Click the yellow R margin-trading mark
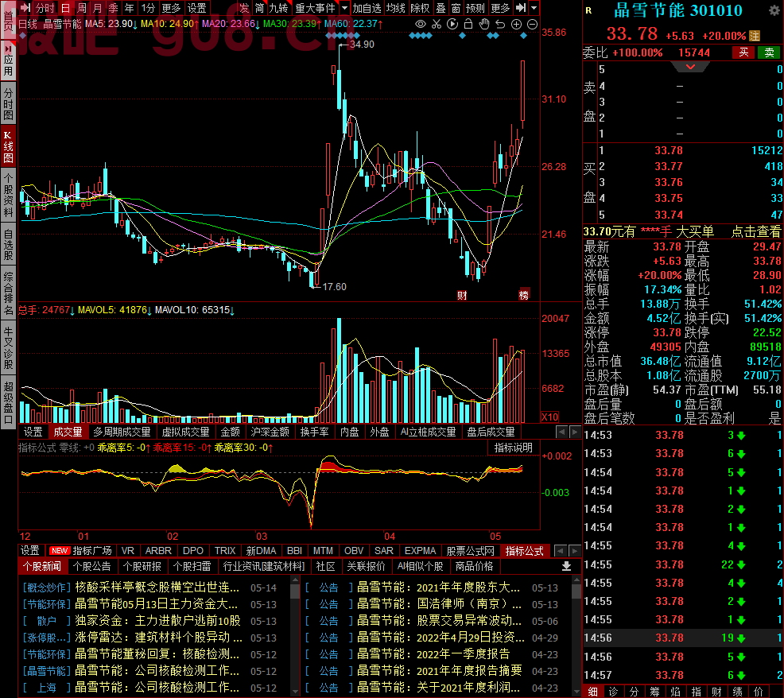 [588, 10]
